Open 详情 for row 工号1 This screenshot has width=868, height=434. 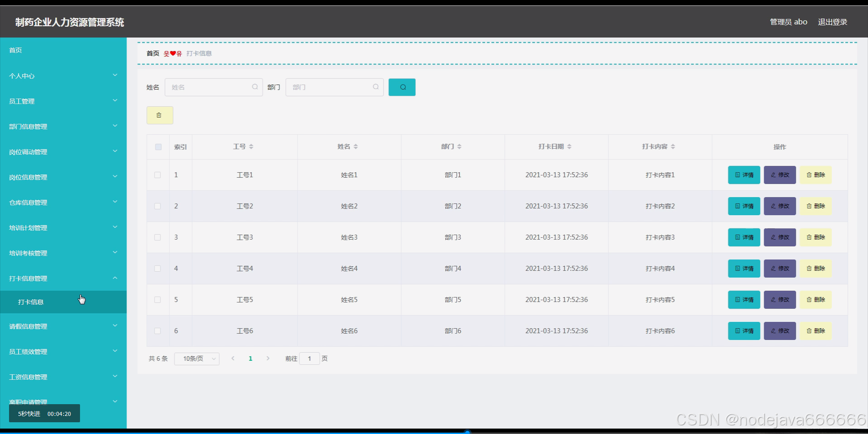[x=744, y=175]
